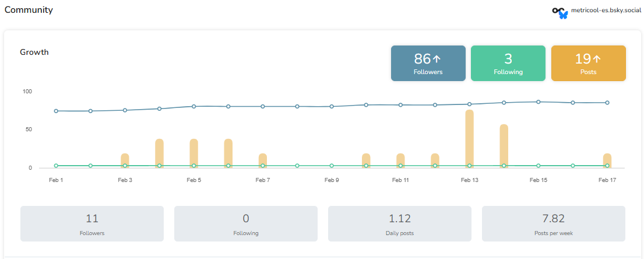Click the tallest posts bar on Feb 13

[x=469, y=137]
